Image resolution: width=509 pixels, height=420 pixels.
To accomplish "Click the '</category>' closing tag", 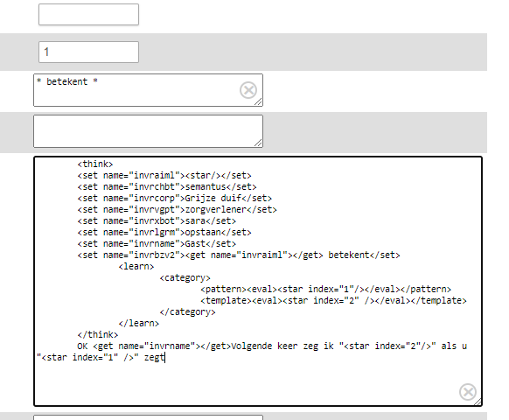I will coord(188,311).
